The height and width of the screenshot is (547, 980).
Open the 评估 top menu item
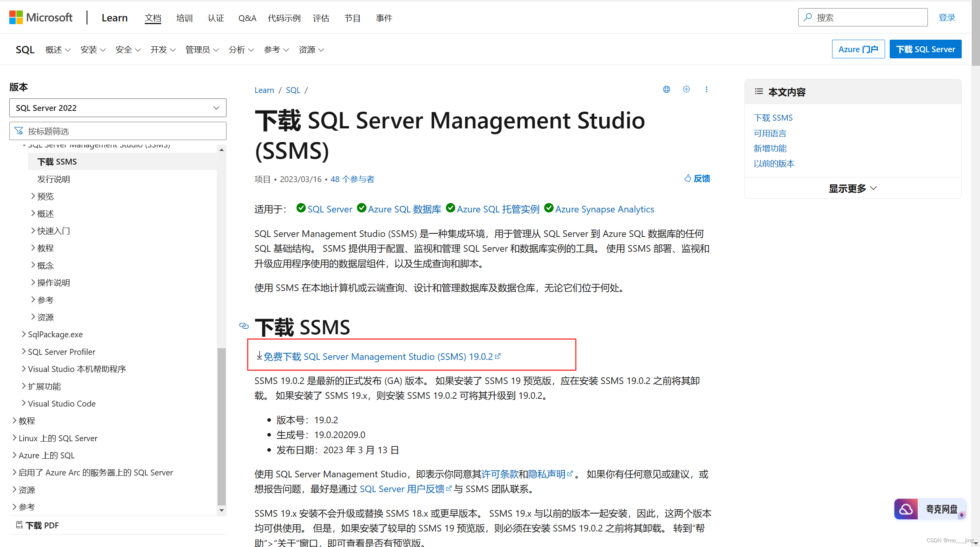click(321, 18)
